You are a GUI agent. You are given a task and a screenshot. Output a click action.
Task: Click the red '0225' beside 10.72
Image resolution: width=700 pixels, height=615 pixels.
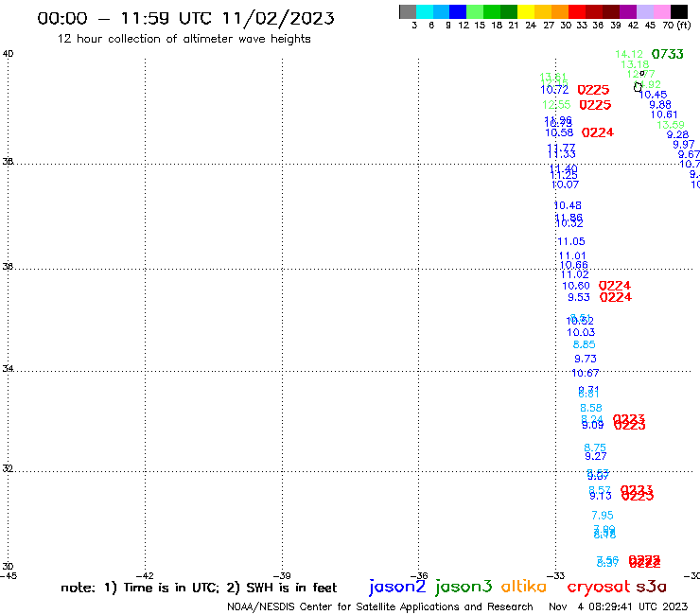pyautogui.click(x=593, y=90)
